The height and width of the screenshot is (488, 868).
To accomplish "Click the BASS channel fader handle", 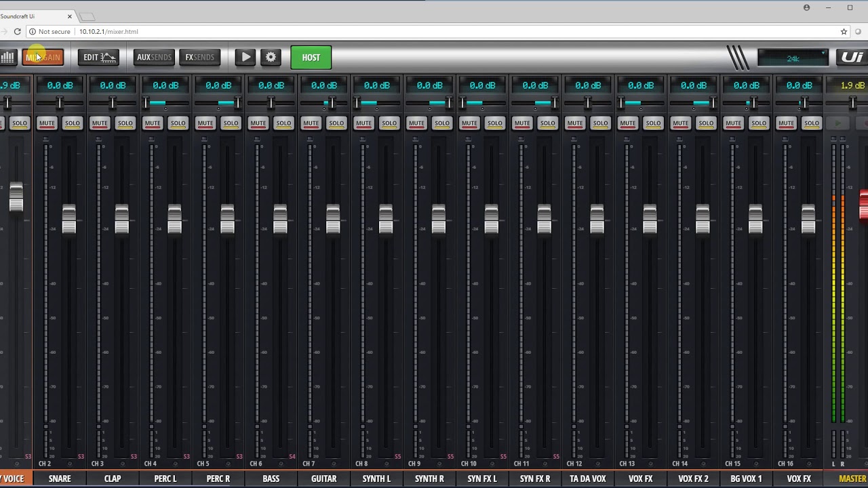I will click(x=281, y=219).
